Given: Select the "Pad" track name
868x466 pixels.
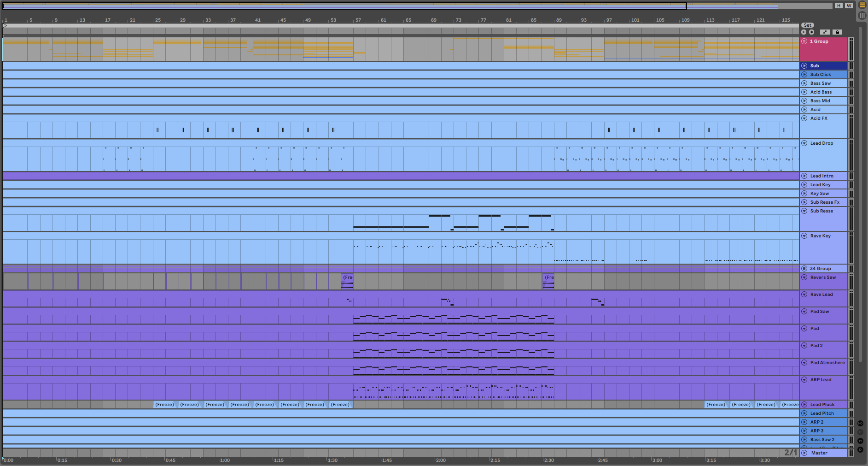Looking at the screenshot, I should (815, 329).
